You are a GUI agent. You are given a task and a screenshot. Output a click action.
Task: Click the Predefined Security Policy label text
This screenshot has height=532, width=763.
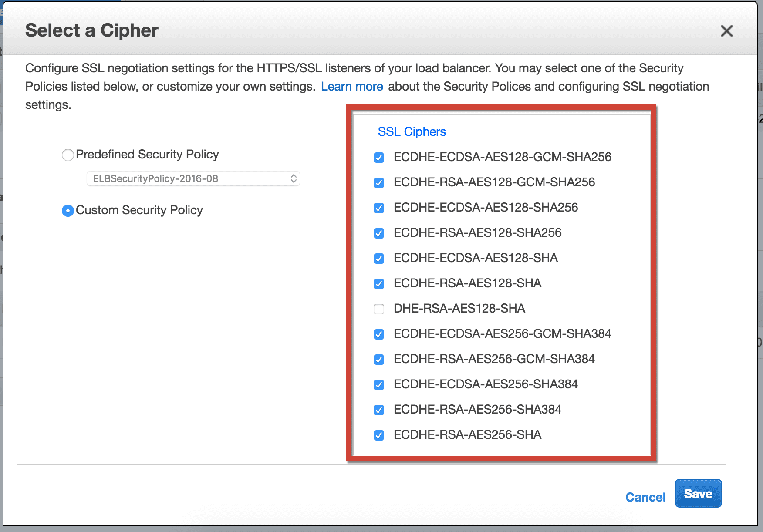147,155
